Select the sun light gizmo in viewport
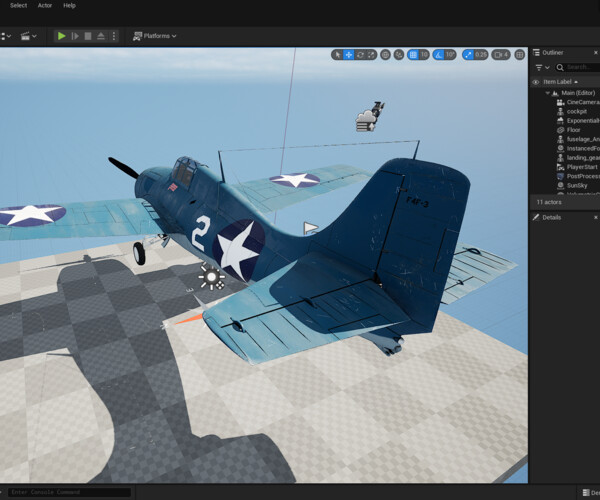 click(x=211, y=276)
